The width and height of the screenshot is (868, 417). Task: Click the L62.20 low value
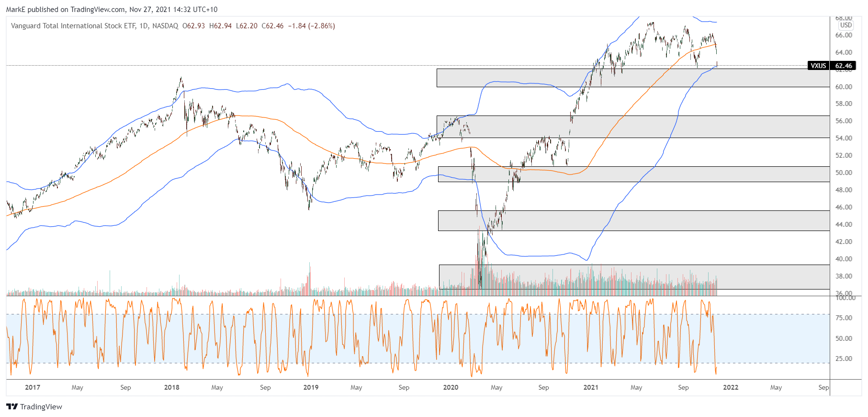point(247,26)
